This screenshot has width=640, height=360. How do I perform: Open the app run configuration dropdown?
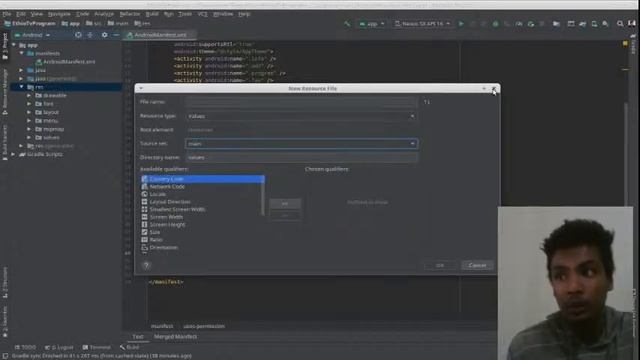pos(372,24)
